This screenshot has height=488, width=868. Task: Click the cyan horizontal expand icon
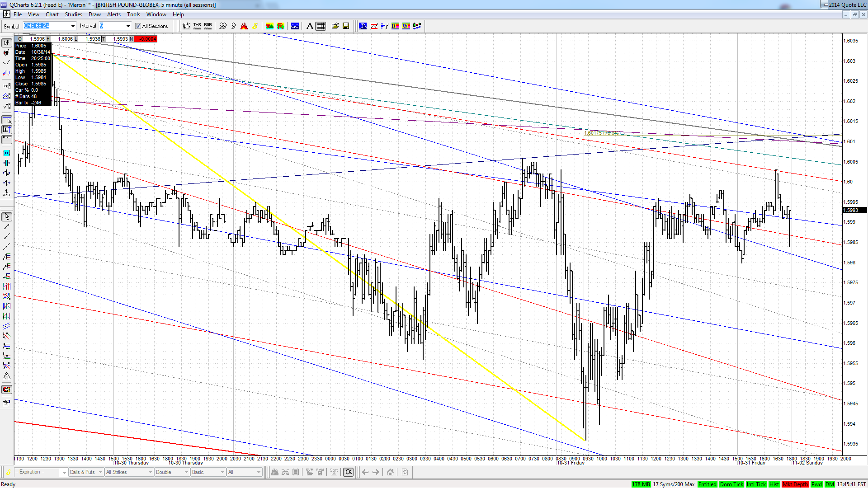click(6, 153)
